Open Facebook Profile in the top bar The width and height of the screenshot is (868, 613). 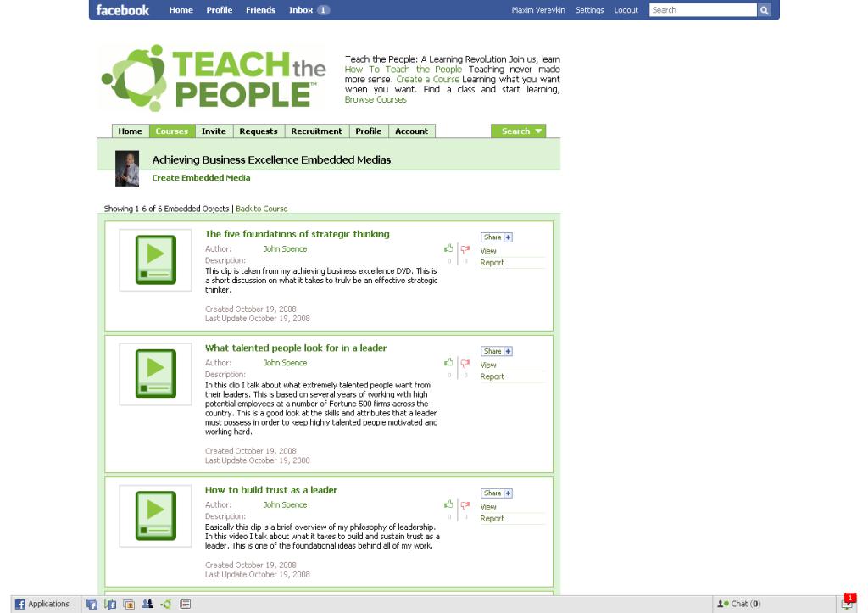220,10
